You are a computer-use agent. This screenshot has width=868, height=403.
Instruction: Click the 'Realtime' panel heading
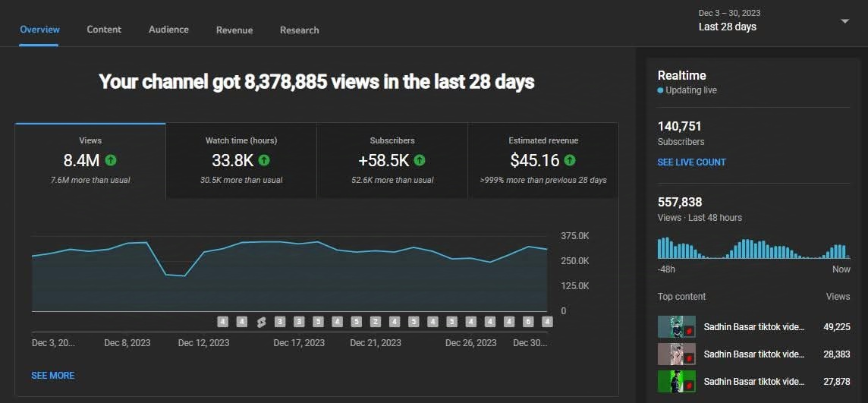pyautogui.click(x=682, y=75)
